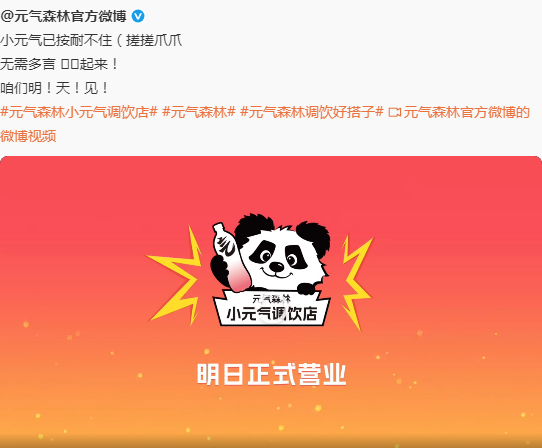Click the post line 咱们明！天！见！

55,88
